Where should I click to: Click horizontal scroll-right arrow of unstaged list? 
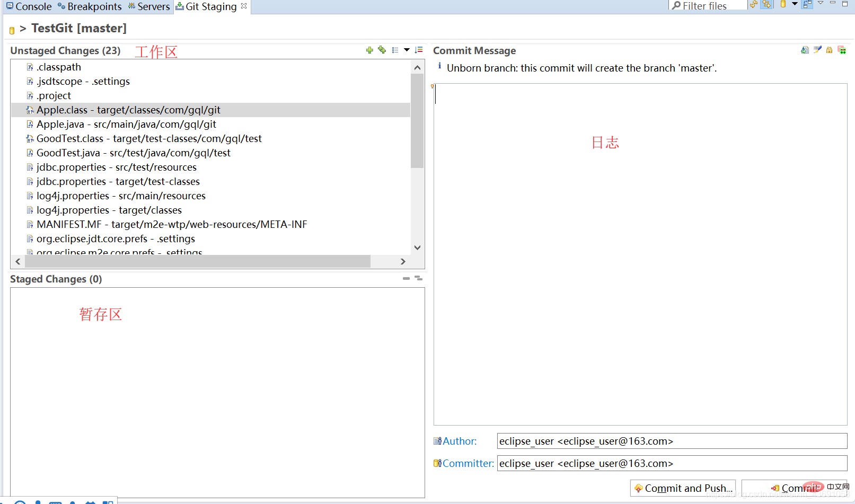[403, 261]
